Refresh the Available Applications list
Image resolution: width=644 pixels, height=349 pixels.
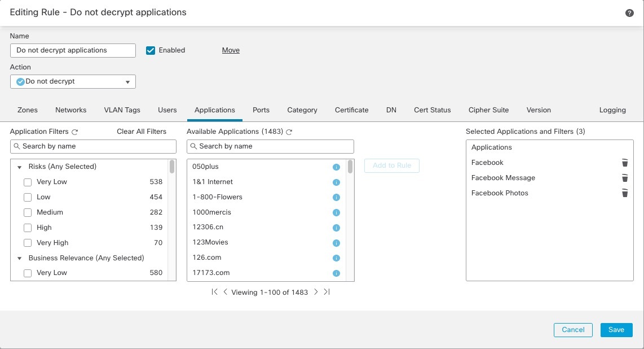tap(289, 132)
